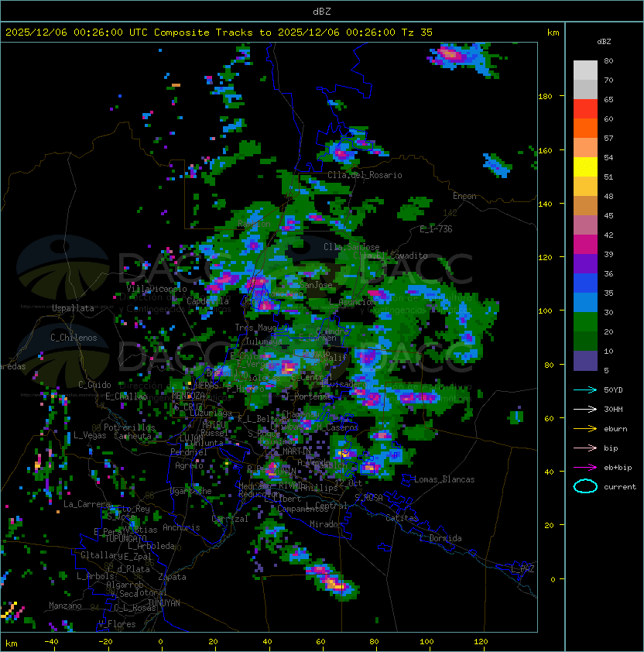Viewport: 644px width, 652px height.
Task: Click the E_1-736 map label
Action: [x=436, y=229]
